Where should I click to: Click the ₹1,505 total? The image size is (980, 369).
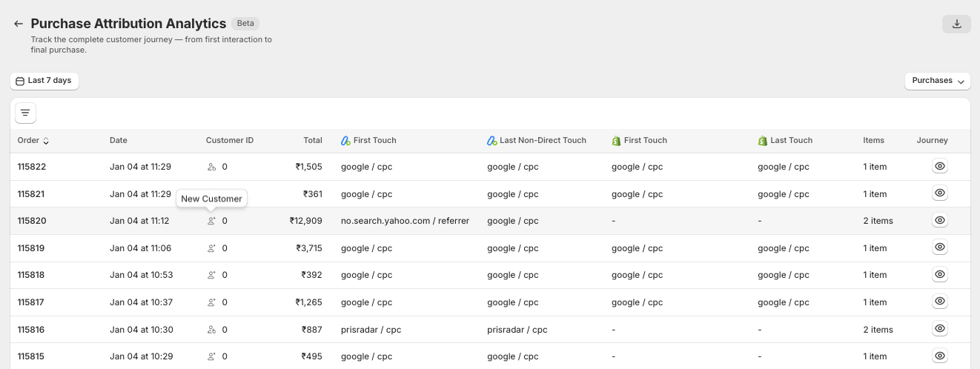click(309, 167)
